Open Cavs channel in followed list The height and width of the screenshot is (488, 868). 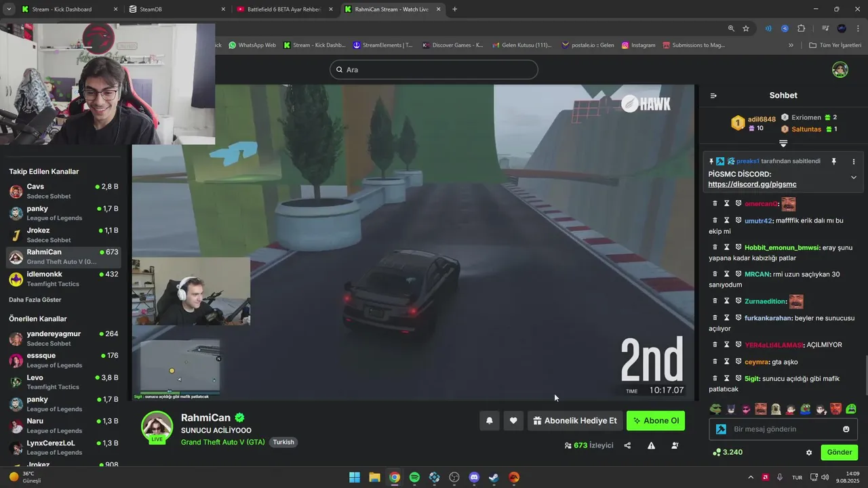tap(64, 191)
